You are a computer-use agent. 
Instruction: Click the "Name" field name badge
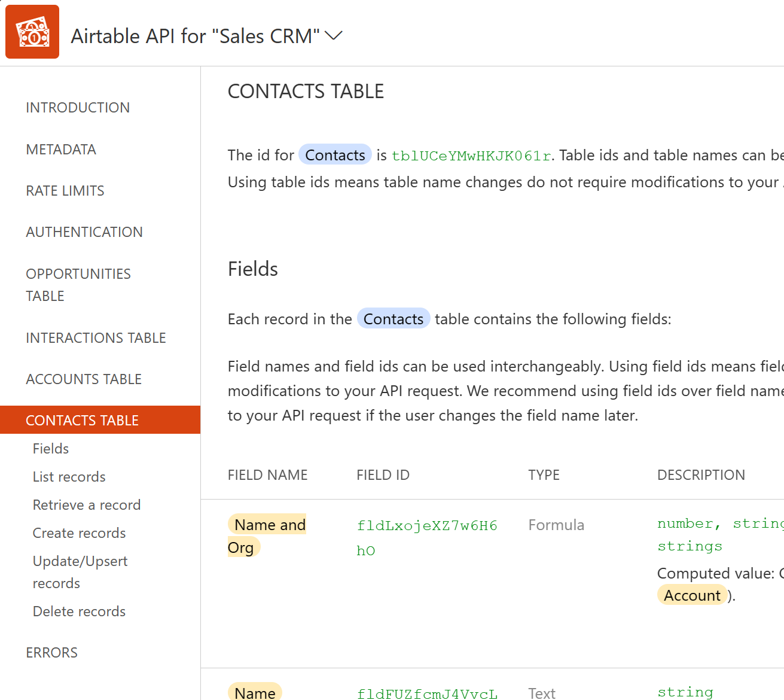(x=255, y=692)
